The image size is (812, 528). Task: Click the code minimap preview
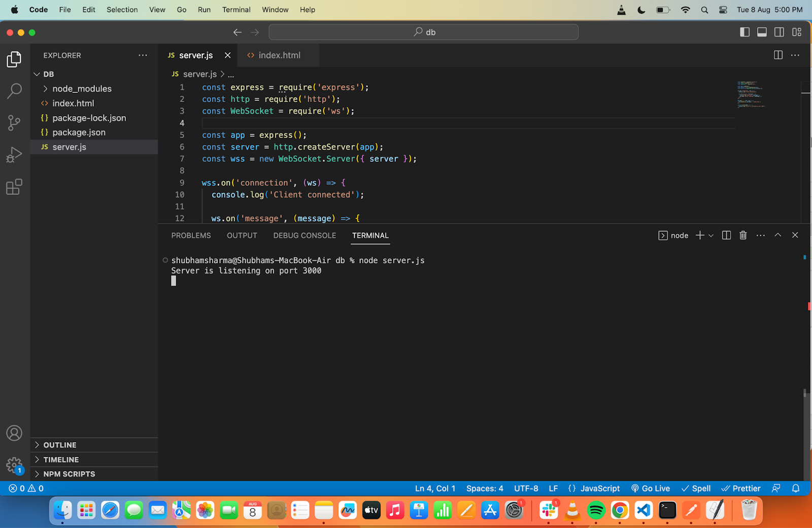tap(751, 94)
